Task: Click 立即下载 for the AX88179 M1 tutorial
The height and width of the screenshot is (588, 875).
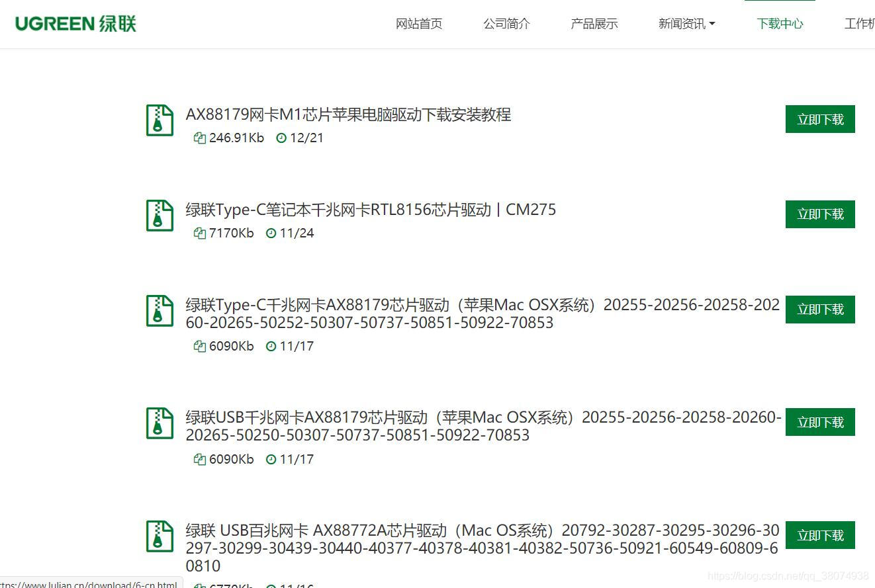Action: (820, 119)
